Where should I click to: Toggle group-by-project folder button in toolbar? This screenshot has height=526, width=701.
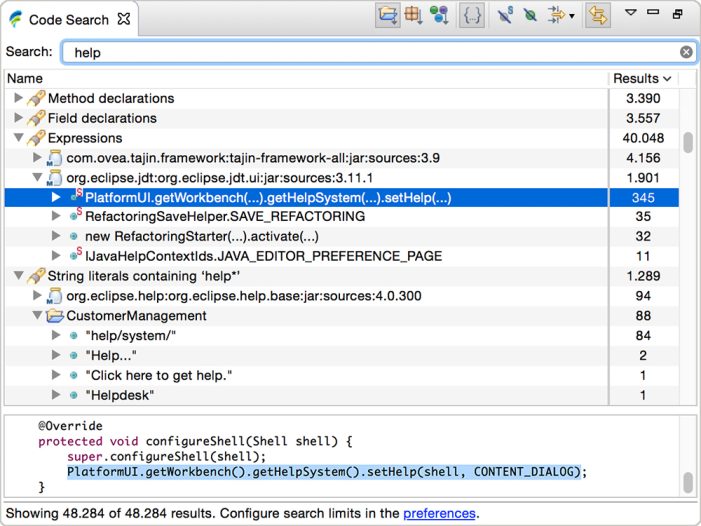[387, 16]
